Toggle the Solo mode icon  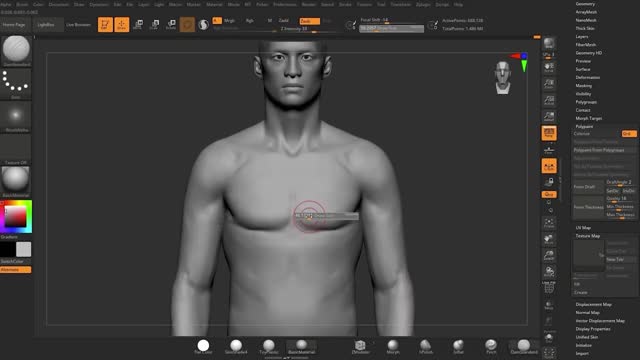coord(549,339)
